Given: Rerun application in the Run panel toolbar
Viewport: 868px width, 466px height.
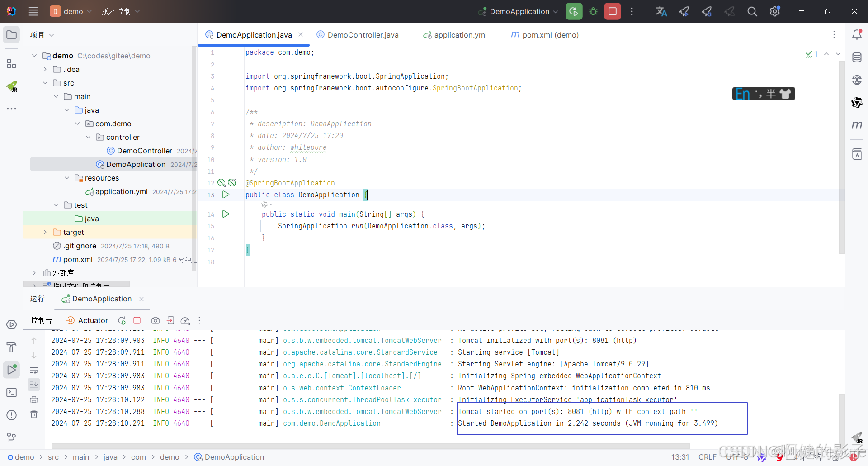Looking at the screenshot, I should pos(122,320).
